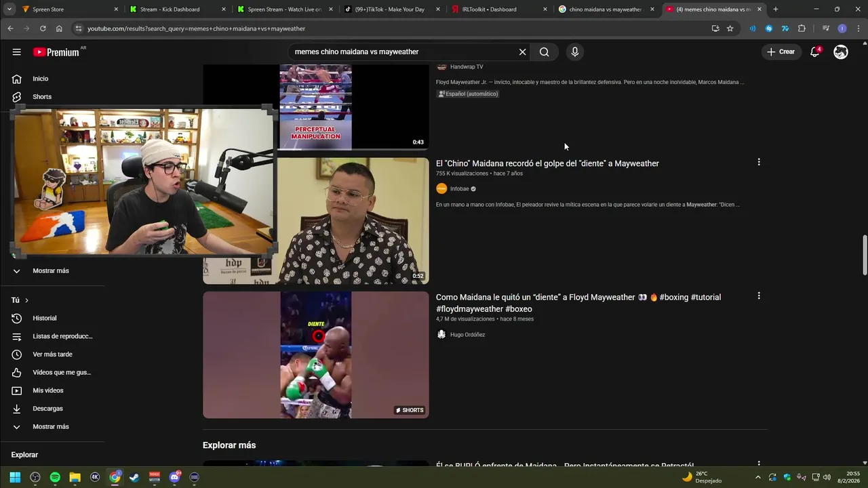Install the app via address bar icon
868x488 pixels.
(715, 28)
